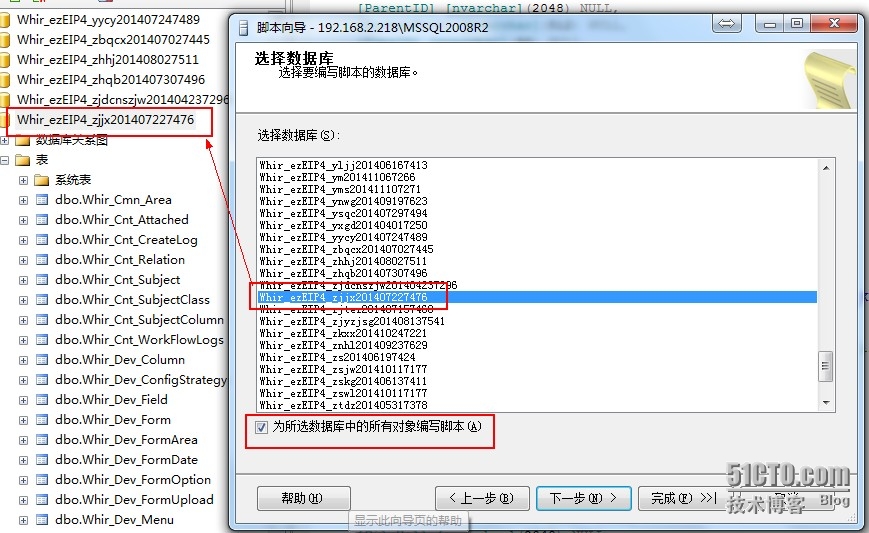The width and height of the screenshot is (869, 533).
Task: Select Whir_ezEIP4_zjjx201407227476 in Object Explorer tree
Action: point(105,120)
